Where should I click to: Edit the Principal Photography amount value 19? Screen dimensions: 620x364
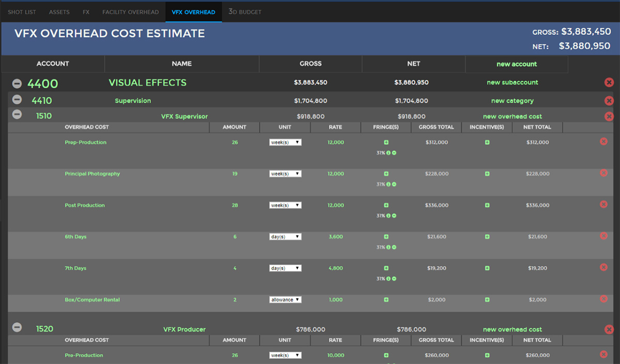click(235, 174)
